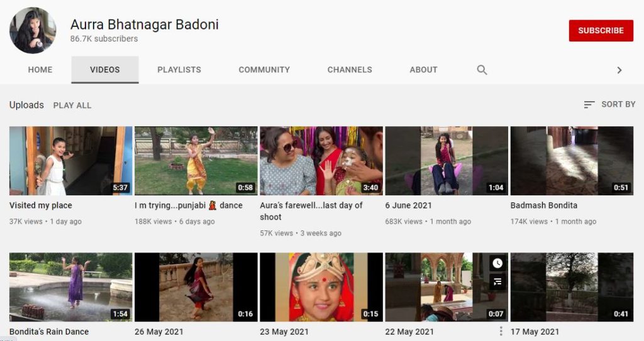
Task: Open video titled 17 May 2021
Action: click(x=535, y=332)
